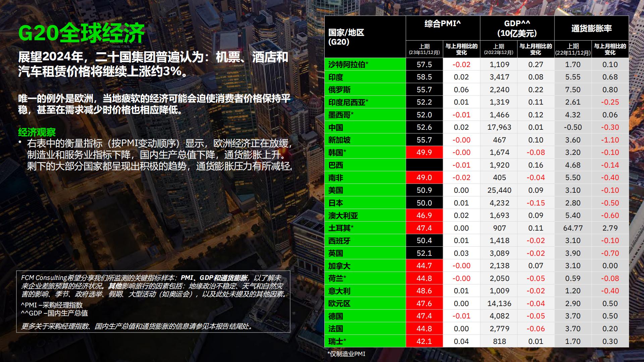
Task: Click the sentence starting 唯一的例外是欧洲
Action: pyautogui.click(x=154, y=104)
